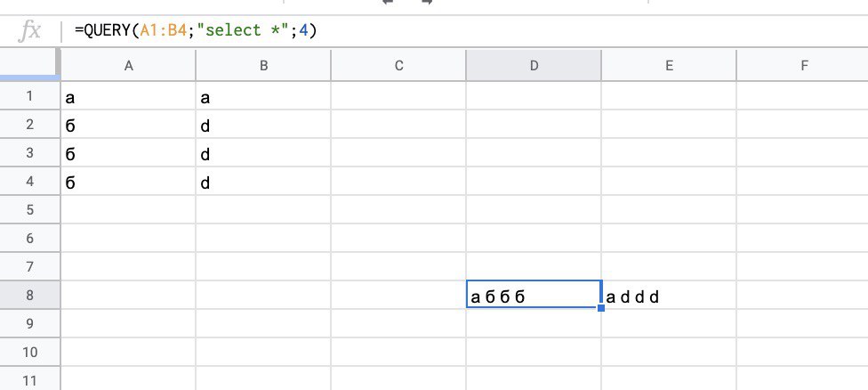Click the fx function icon

pos(29,30)
